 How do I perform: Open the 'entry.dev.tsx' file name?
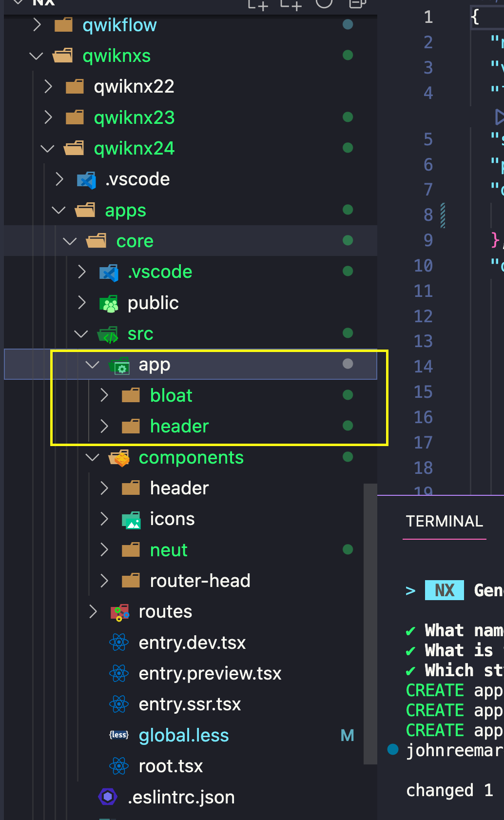tap(192, 643)
